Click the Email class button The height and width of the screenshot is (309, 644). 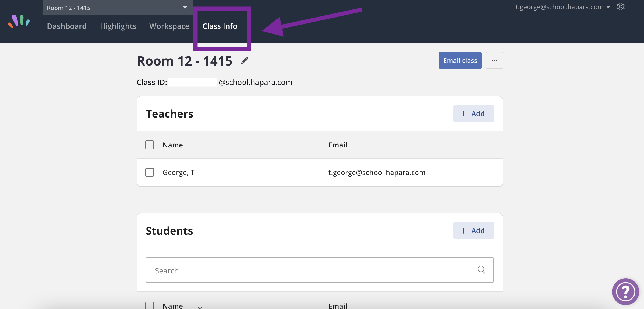tap(460, 60)
